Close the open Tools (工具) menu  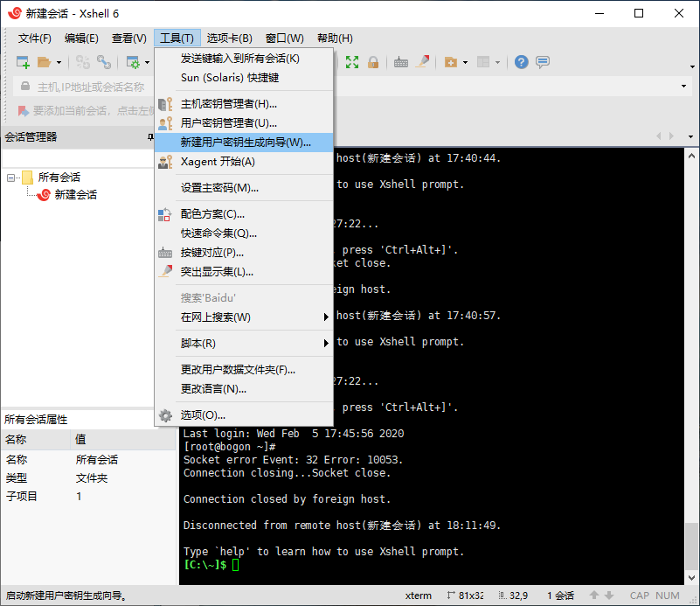pos(177,38)
